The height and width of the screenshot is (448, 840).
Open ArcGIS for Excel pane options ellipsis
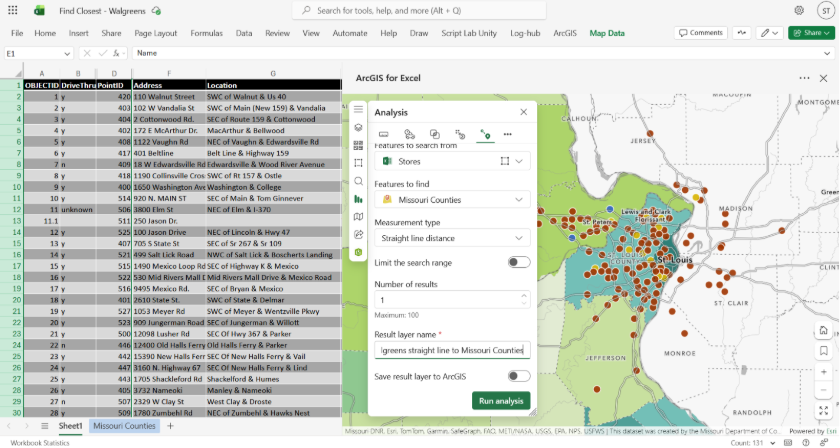804,78
